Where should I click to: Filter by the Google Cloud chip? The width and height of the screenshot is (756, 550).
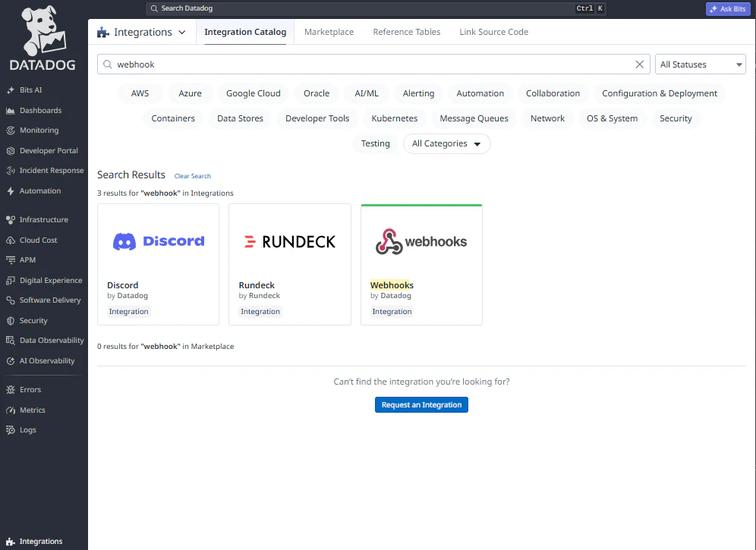[253, 93]
